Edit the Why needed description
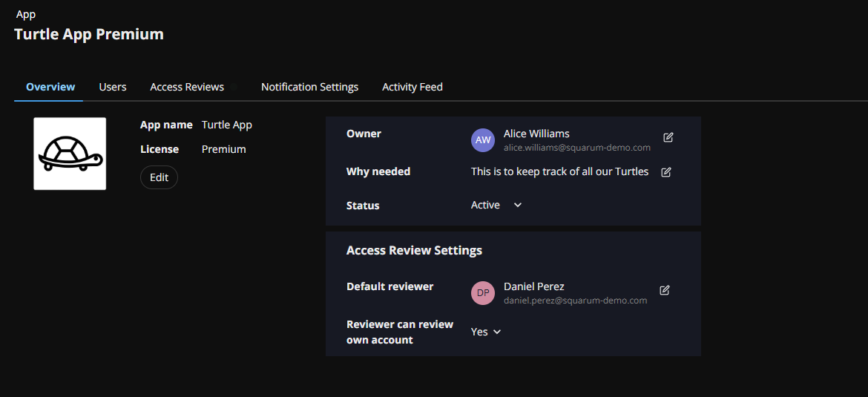Screen dimensions: 868x397 coord(666,172)
